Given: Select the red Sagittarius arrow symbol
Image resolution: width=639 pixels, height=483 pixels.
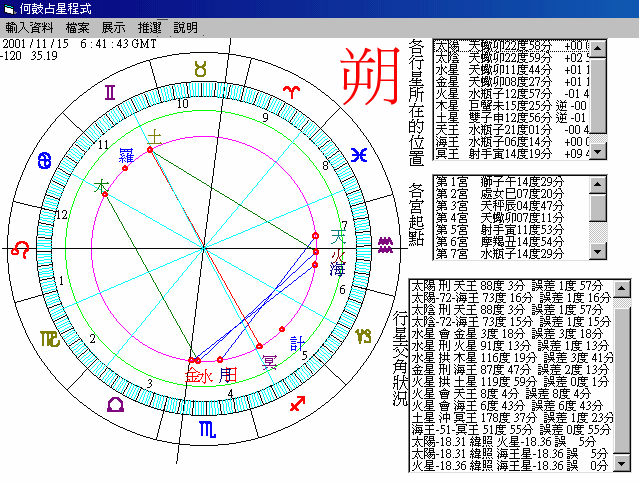Looking at the screenshot, I should point(297,404).
